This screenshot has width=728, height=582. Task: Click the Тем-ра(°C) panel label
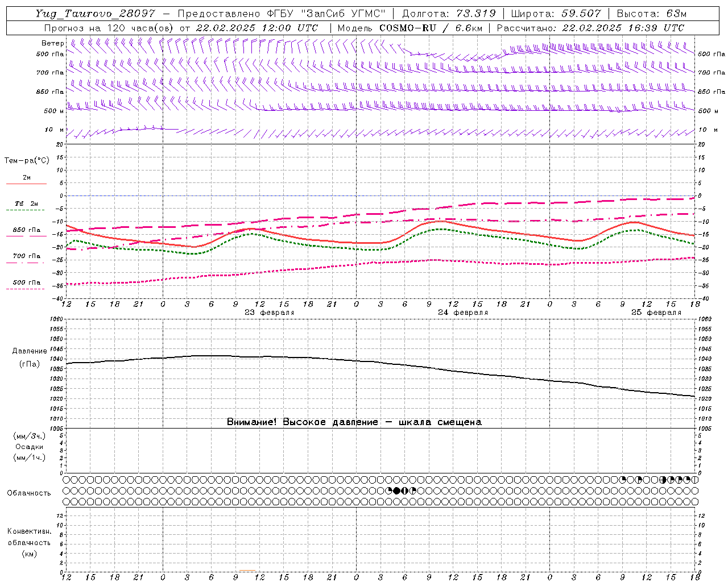tap(27, 161)
